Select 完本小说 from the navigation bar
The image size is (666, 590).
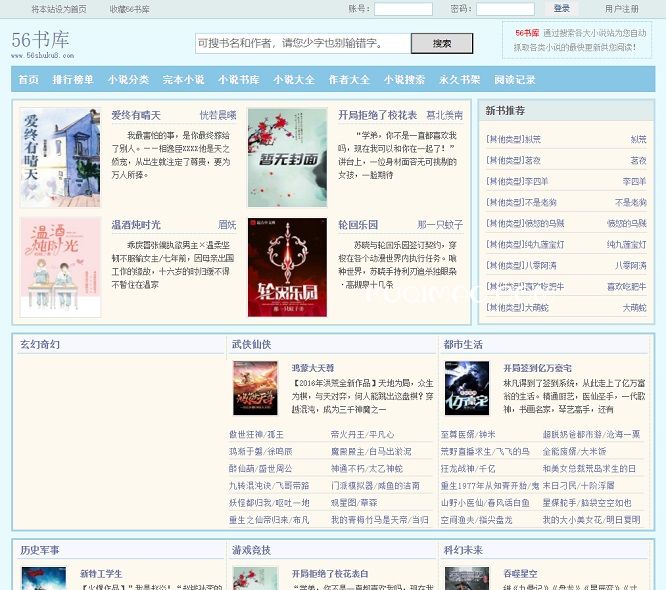[x=183, y=79]
